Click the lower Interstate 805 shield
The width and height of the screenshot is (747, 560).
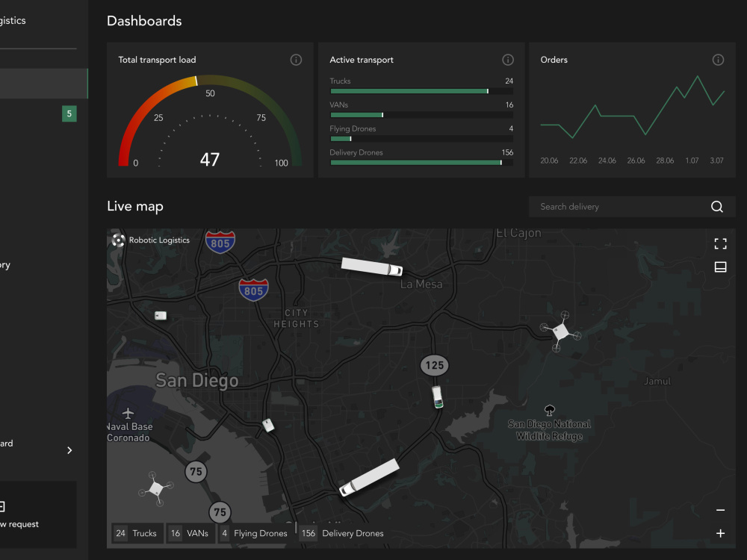[x=253, y=290]
